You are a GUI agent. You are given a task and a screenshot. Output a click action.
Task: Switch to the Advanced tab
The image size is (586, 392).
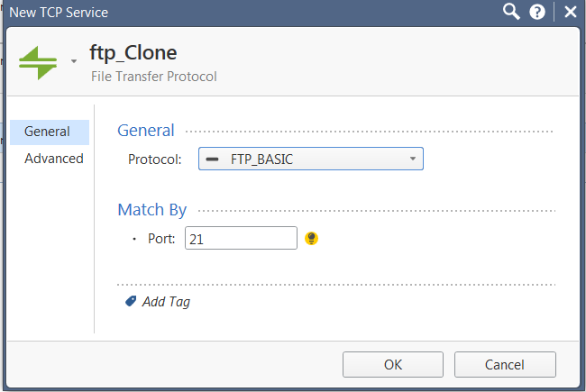pos(54,159)
